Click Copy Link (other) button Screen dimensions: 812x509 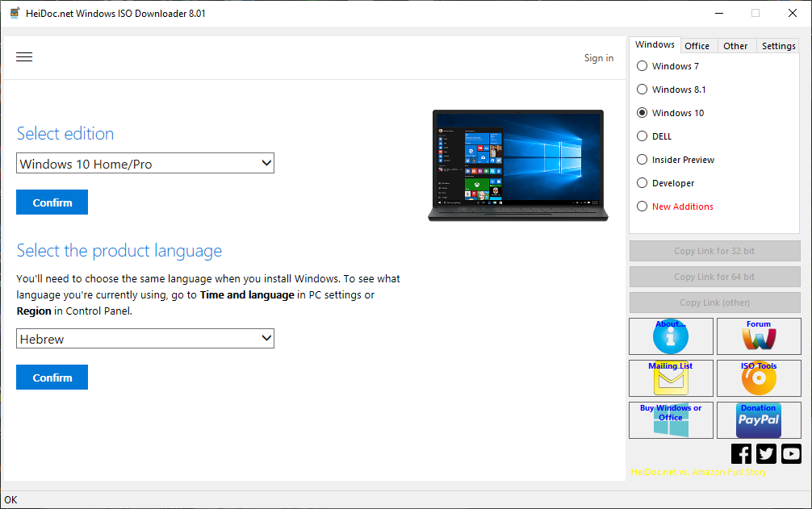tap(714, 302)
